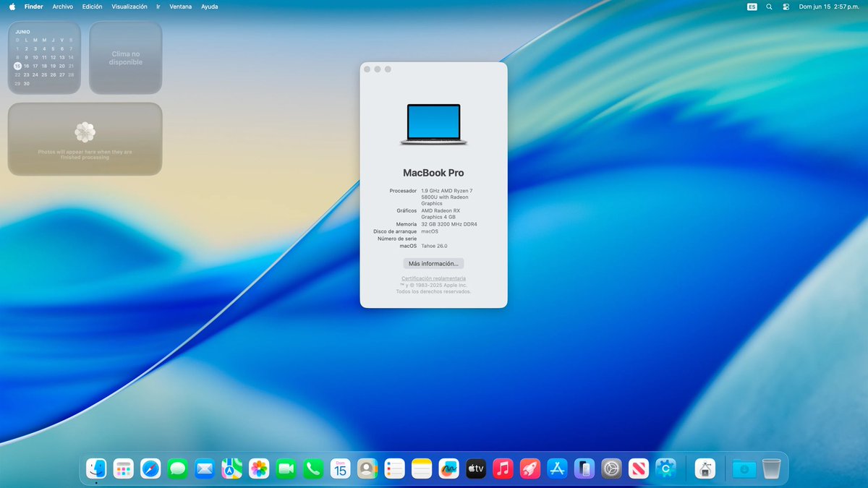Image resolution: width=868 pixels, height=488 pixels.
Task: Launch iPhone Mirroring from the Dock
Action: (584, 468)
